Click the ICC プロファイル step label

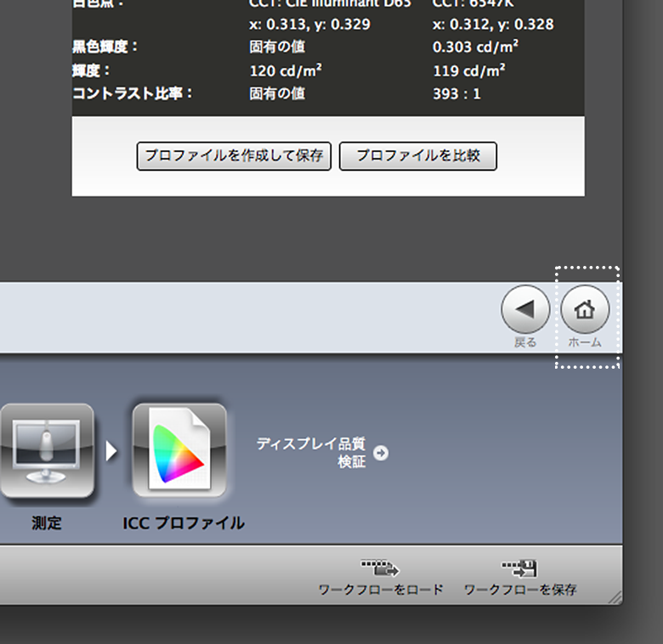point(184,523)
